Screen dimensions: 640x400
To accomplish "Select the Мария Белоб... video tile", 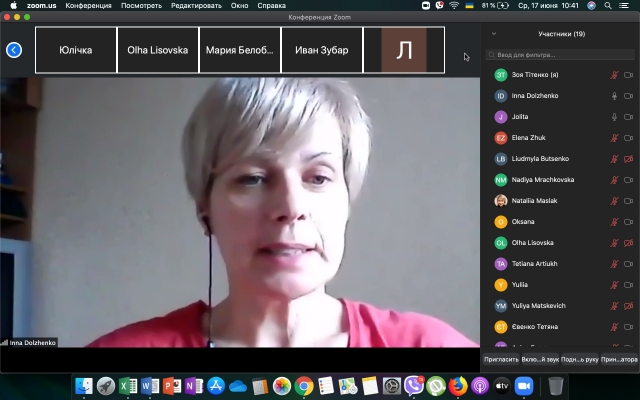I will [240, 50].
